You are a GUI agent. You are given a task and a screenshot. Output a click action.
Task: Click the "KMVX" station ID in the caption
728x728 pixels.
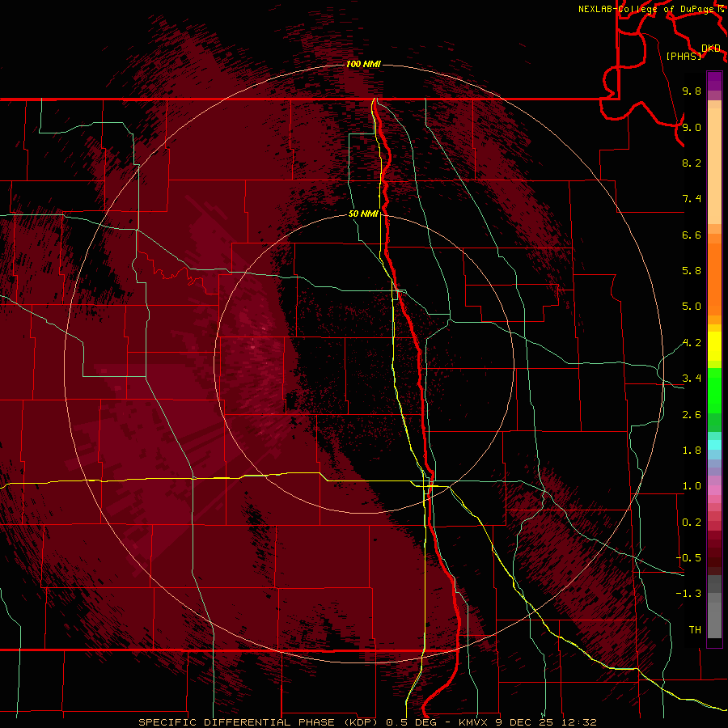click(474, 722)
